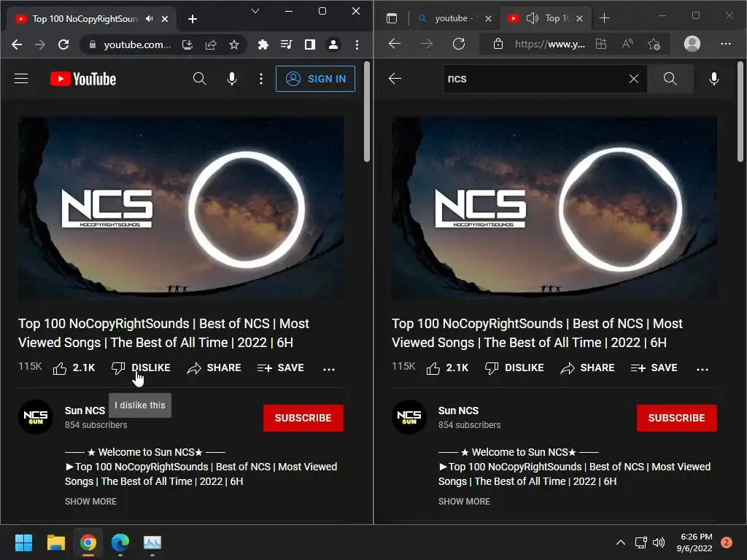Open volume control in system tray
747x560 pixels.
(x=659, y=542)
